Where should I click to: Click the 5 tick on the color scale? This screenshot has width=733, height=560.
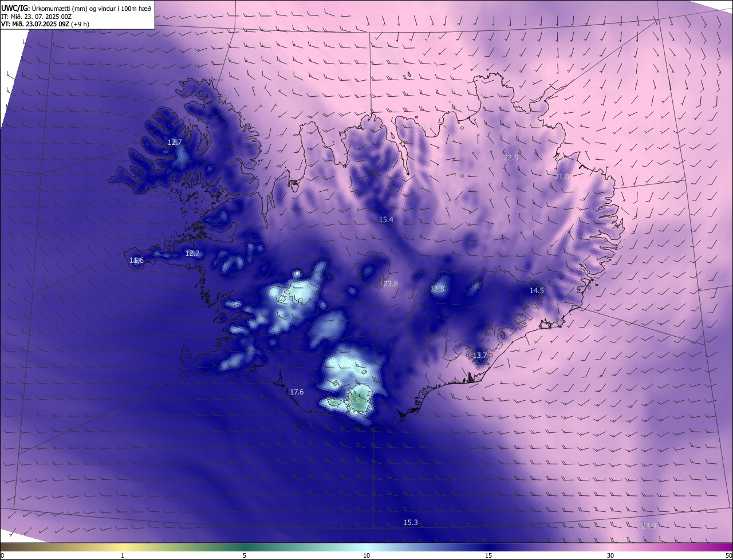245,555
